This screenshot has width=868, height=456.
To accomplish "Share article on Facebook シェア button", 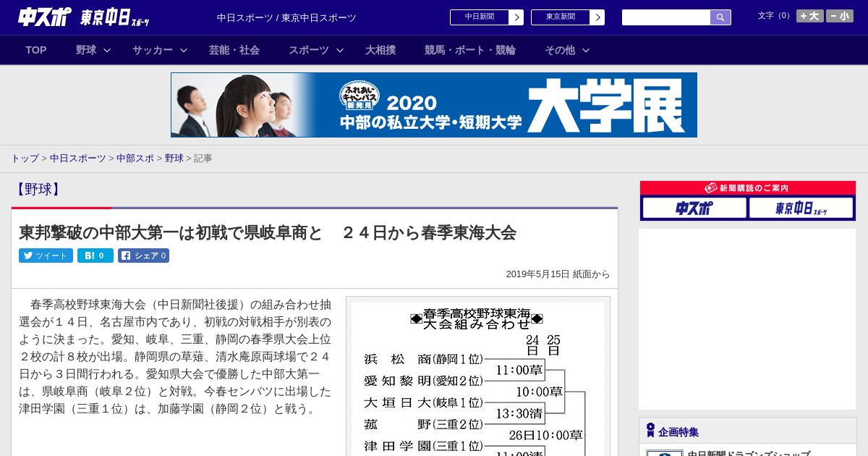I will [143, 256].
